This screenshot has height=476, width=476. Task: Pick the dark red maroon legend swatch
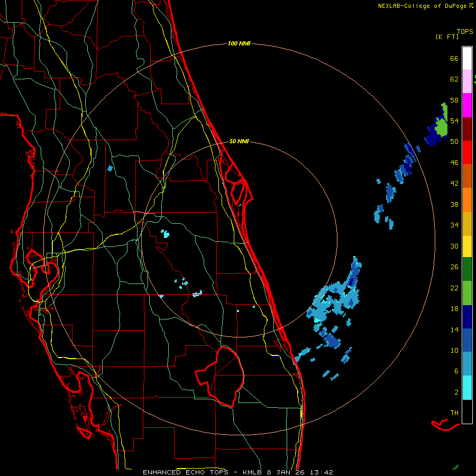467,129
